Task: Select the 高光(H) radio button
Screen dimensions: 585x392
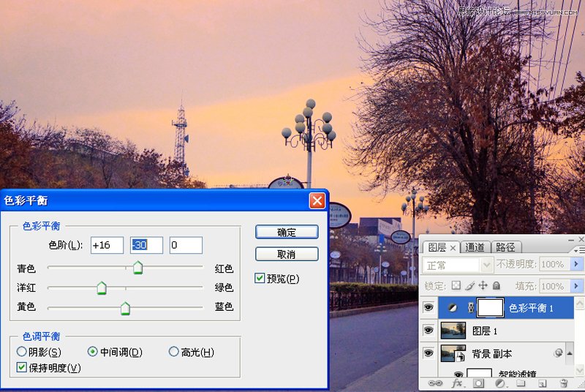Action: coord(173,351)
